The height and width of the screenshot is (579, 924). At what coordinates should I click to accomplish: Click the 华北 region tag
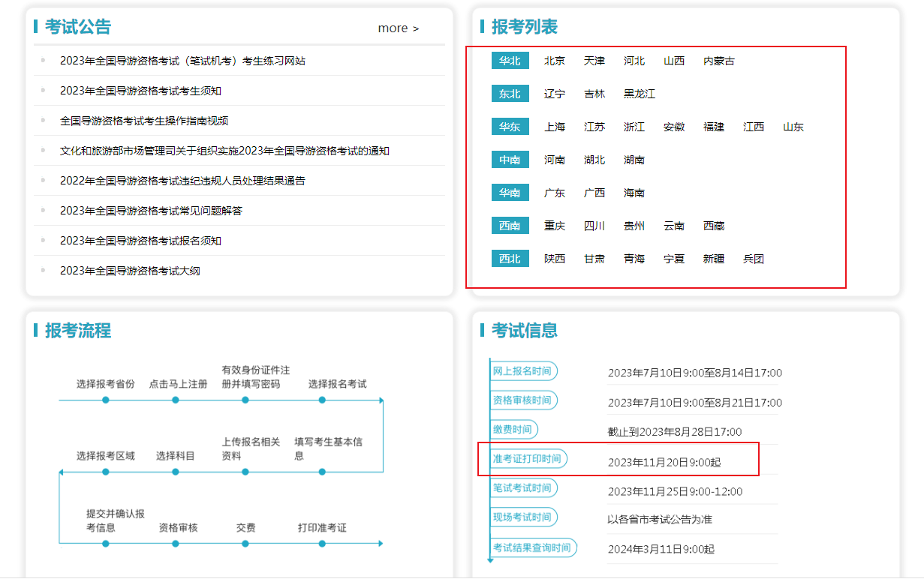pos(510,61)
